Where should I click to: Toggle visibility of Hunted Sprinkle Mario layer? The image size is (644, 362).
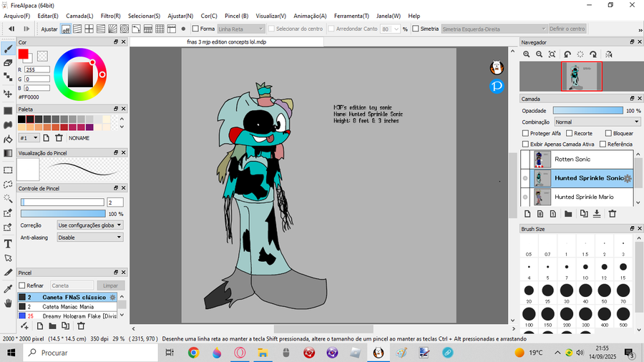pos(525,197)
